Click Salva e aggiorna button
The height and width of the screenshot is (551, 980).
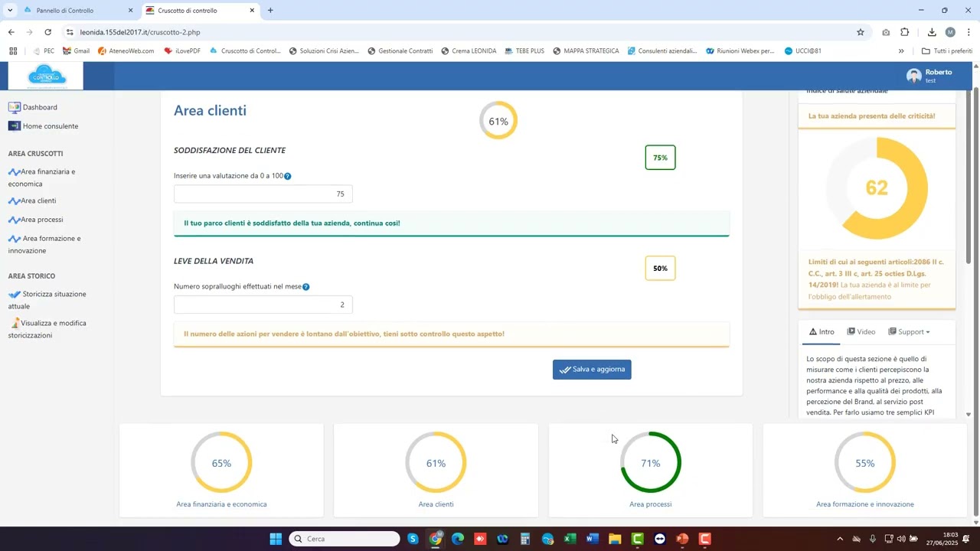point(592,370)
